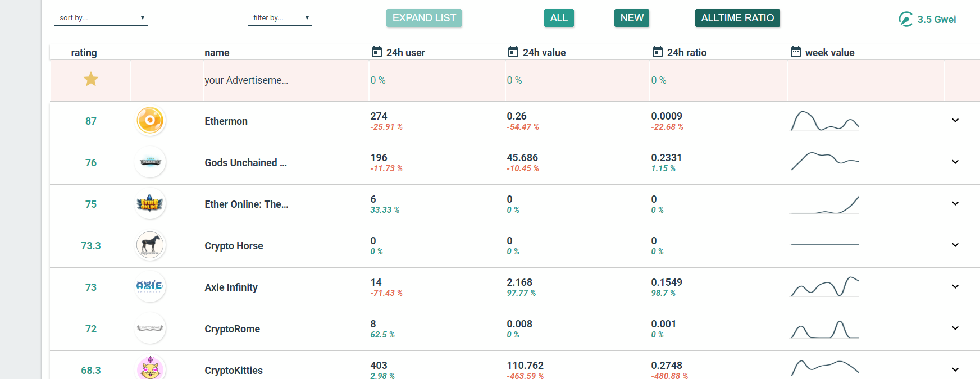Click Crypto Horse rating 73.3
The height and width of the screenshot is (379, 980).
pos(91,246)
